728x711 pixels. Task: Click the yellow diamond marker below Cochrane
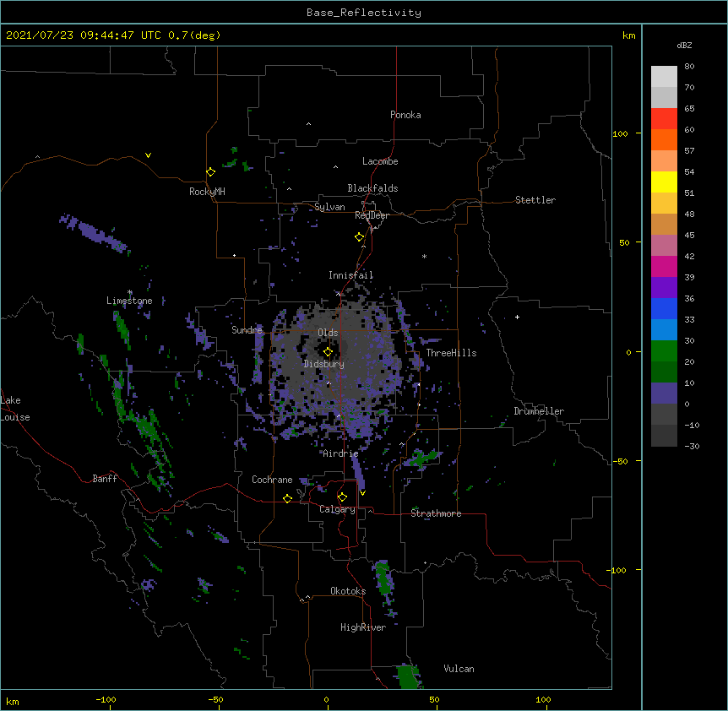[x=287, y=498]
